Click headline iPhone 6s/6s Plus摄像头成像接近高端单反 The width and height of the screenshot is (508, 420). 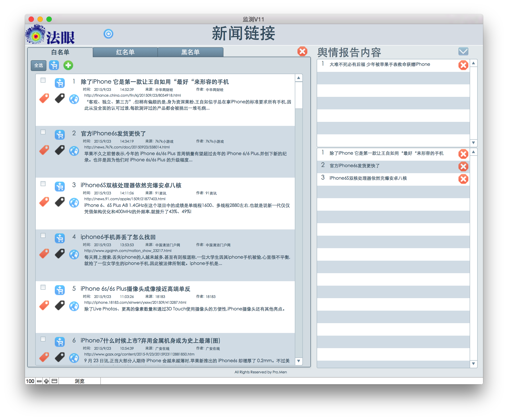135,289
